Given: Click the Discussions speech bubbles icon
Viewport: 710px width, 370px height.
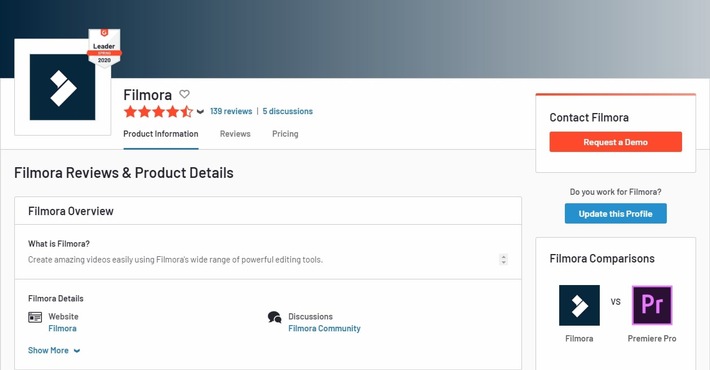Looking at the screenshot, I should coord(274,317).
